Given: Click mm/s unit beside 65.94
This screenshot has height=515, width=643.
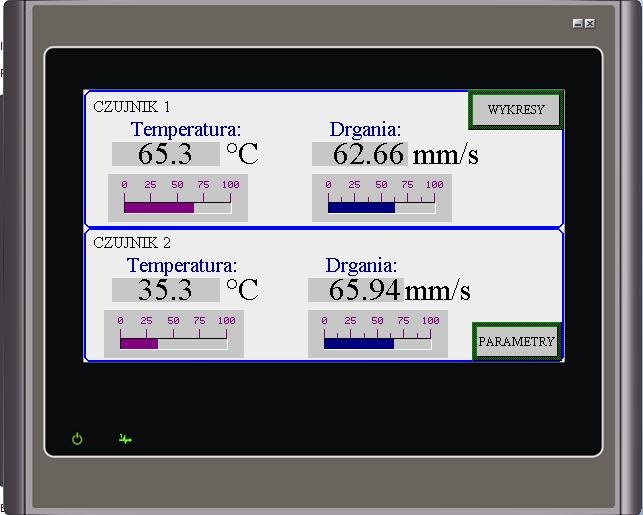Looking at the screenshot, I should point(437,292).
